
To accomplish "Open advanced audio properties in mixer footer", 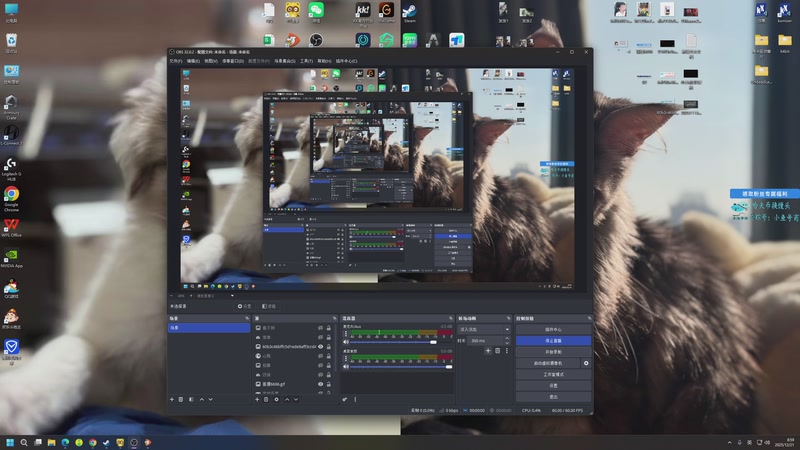I will (345, 399).
